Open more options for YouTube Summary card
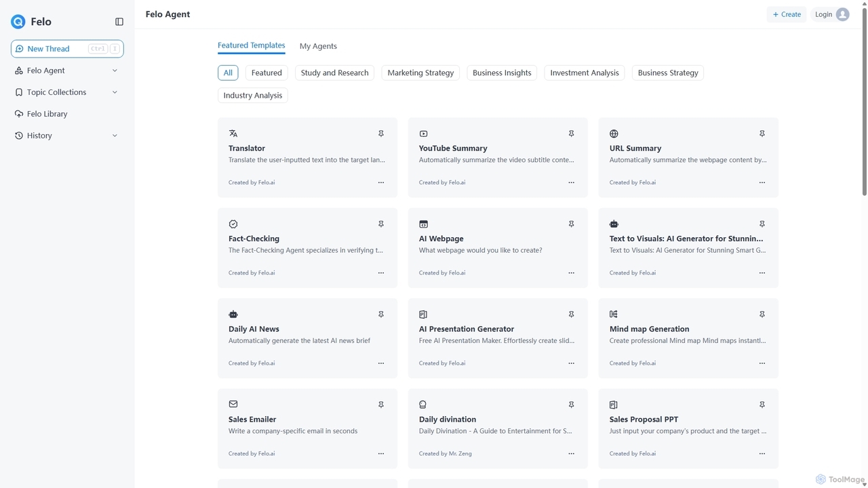The width and height of the screenshot is (868, 488). pyautogui.click(x=572, y=182)
